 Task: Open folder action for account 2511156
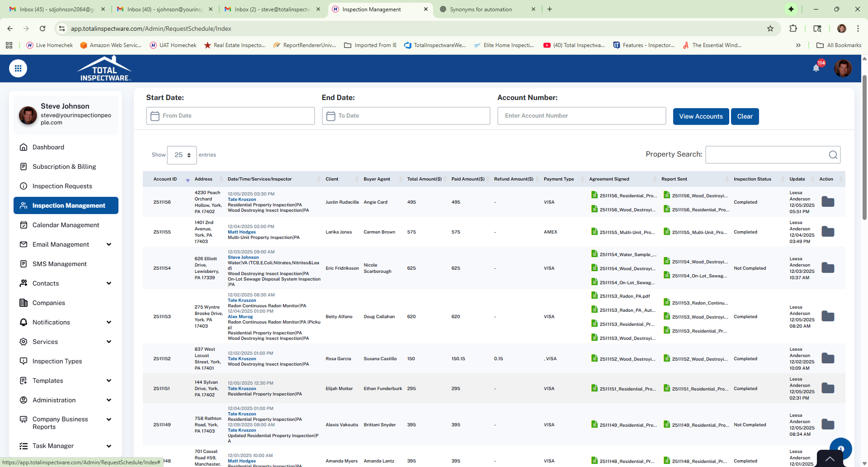828,202
